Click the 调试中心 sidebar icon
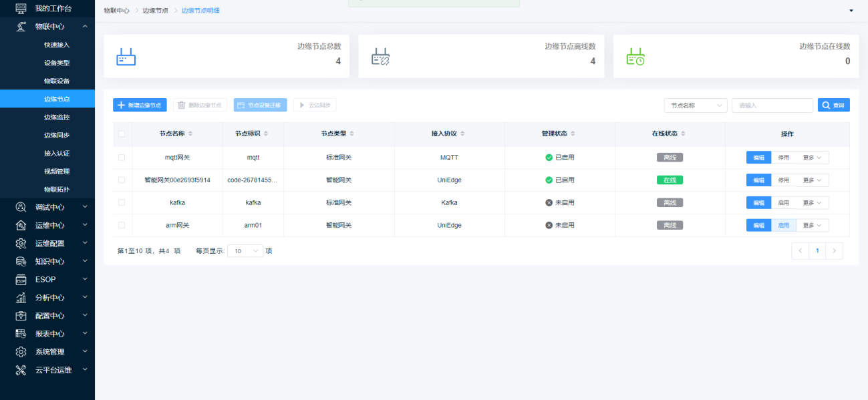This screenshot has width=868, height=400. (x=21, y=207)
